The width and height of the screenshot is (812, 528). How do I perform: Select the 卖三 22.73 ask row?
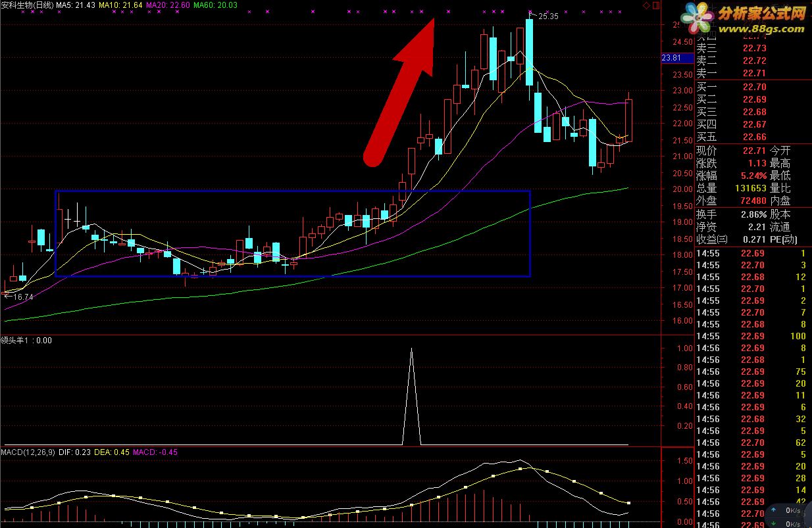click(753, 48)
